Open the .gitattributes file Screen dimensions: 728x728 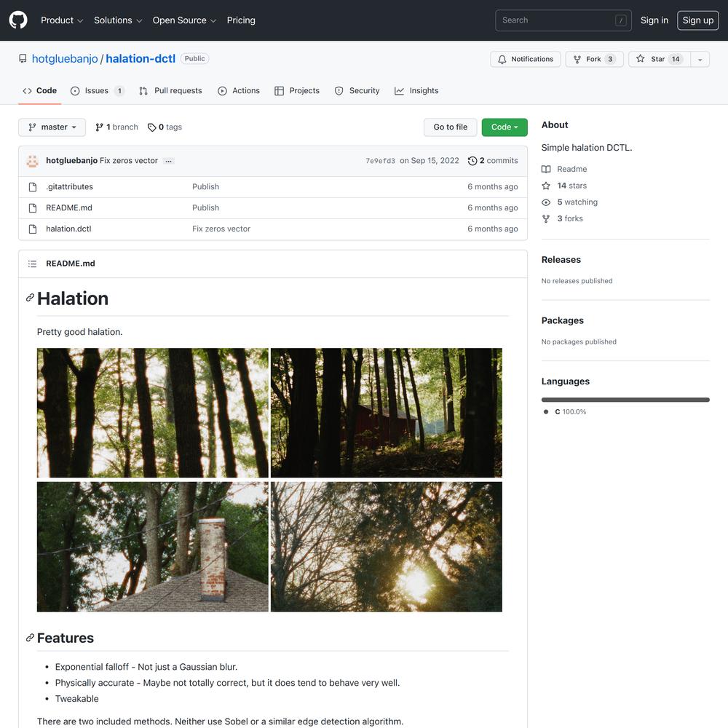(x=69, y=186)
